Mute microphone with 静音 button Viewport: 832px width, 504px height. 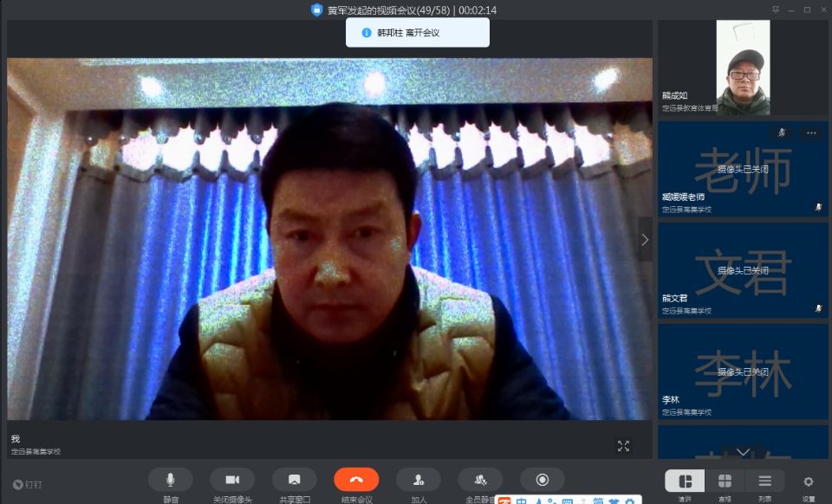pyautogui.click(x=170, y=480)
